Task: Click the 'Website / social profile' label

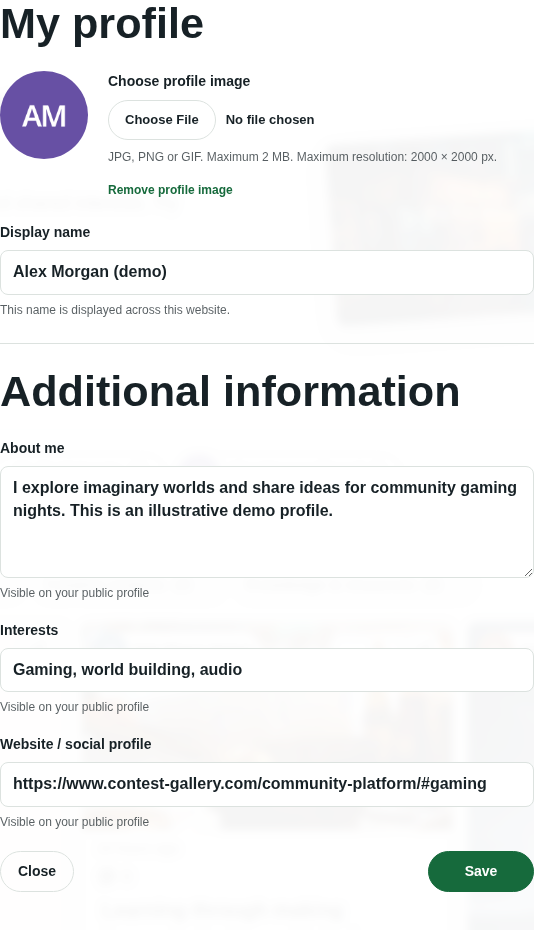Action: 75,744
